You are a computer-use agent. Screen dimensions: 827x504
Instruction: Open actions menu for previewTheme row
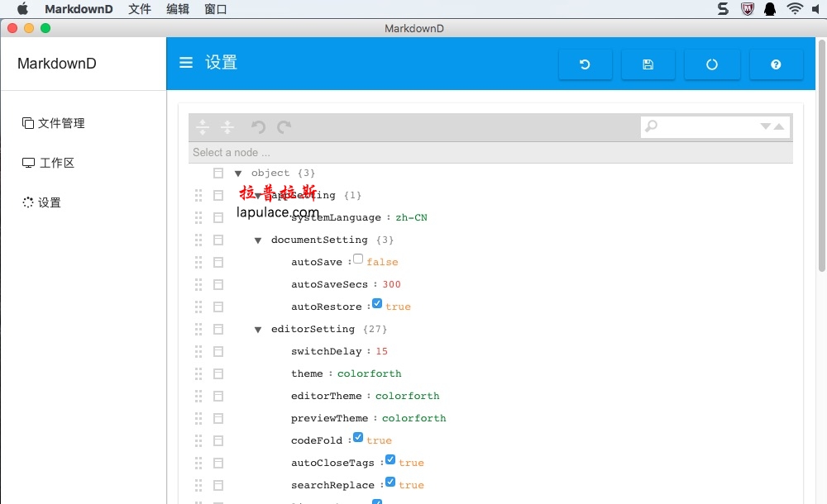[x=218, y=419]
